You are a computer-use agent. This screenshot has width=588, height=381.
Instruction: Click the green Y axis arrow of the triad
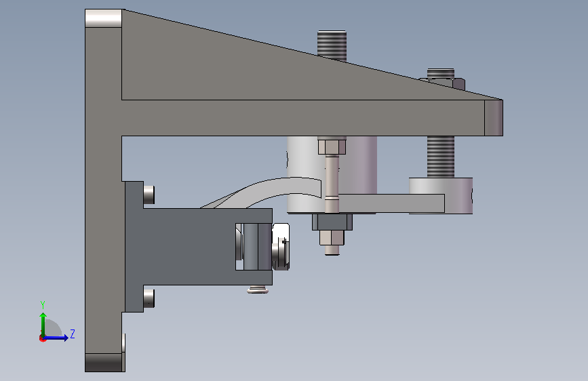coord(43,324)
